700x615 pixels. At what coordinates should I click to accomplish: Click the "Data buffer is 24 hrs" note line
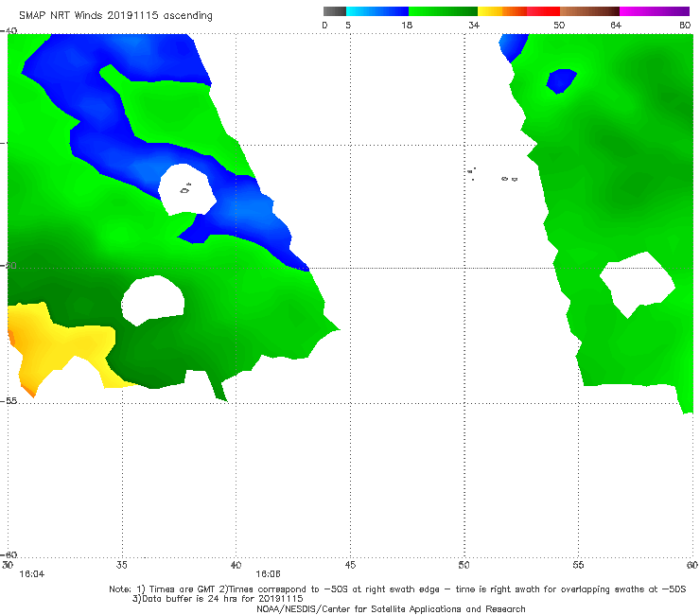tap(218, 599)
